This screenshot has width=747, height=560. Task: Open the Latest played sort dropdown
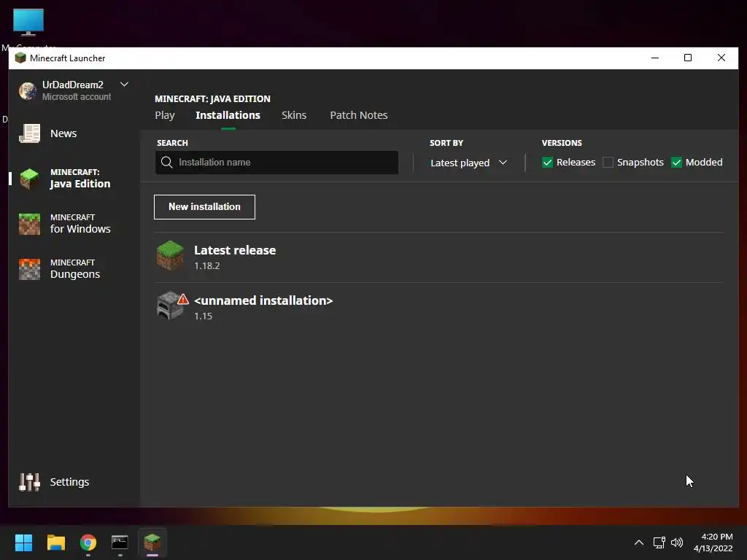(468, 163)
